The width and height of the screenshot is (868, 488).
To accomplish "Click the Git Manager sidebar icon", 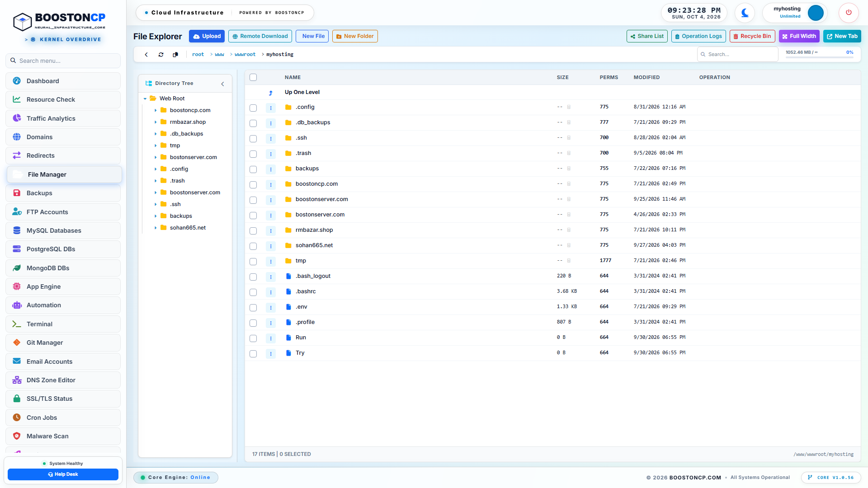I will point(17,343).
